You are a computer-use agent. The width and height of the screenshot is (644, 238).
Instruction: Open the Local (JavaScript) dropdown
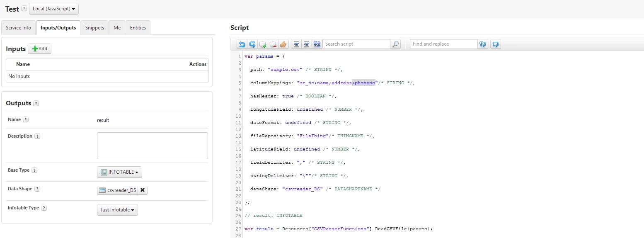[x=54, y=9]
